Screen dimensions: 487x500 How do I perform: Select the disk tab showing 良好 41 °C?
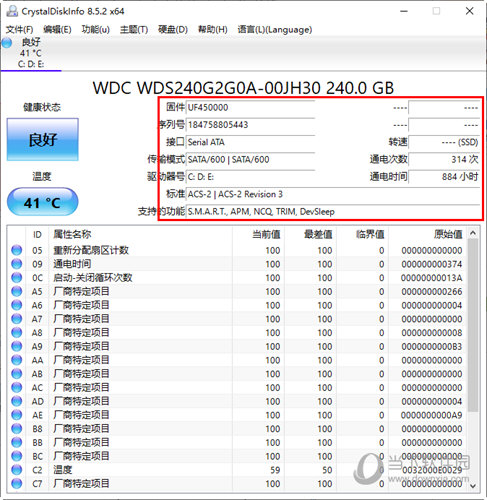click(x=31, y=53)
